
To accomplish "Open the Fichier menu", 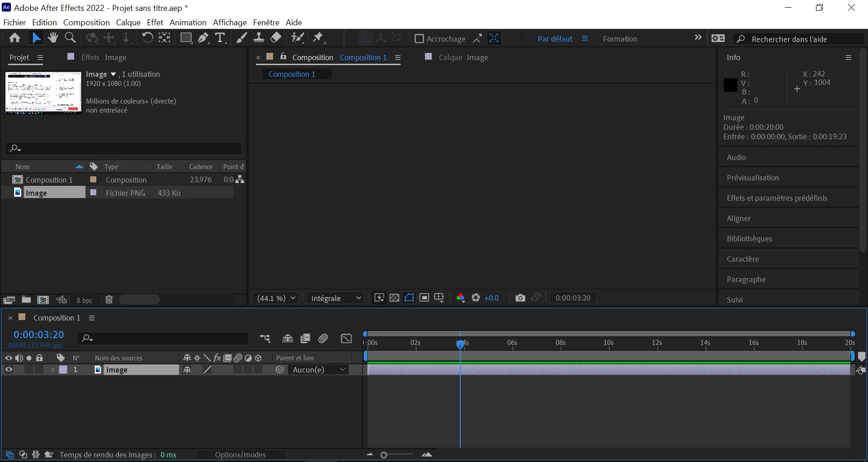I will coord(14,22).
